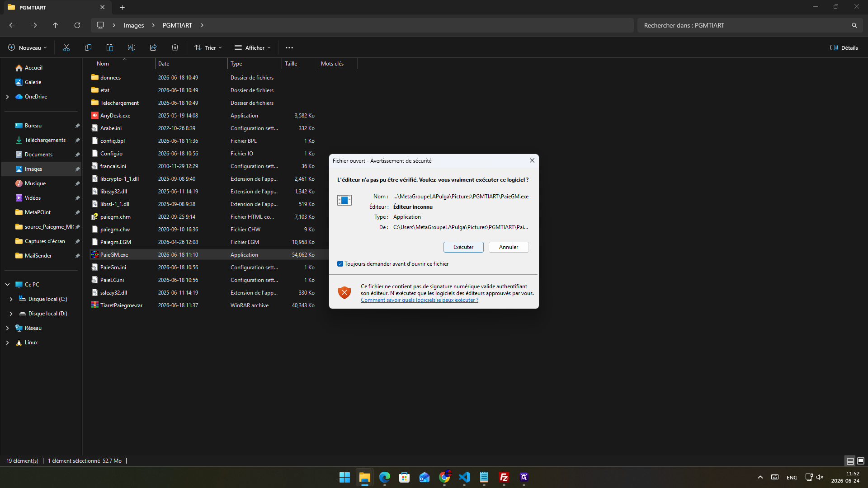Refresh the PGMTIART folder view
Viewport: 868px width, 488px height.
tap(77, 25)
